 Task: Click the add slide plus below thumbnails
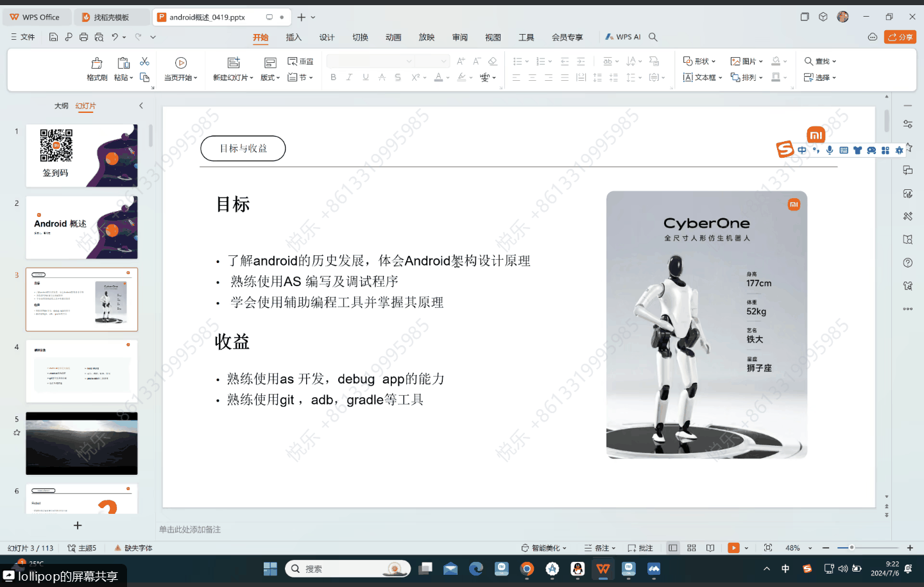(78, 525)
